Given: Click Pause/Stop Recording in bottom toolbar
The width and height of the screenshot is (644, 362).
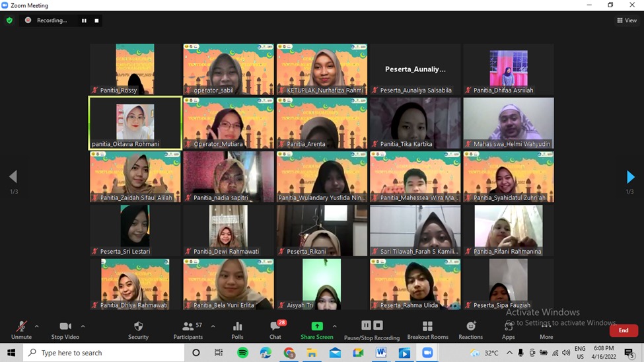Looking at the screenshot, I should click(x=372, y=329).
